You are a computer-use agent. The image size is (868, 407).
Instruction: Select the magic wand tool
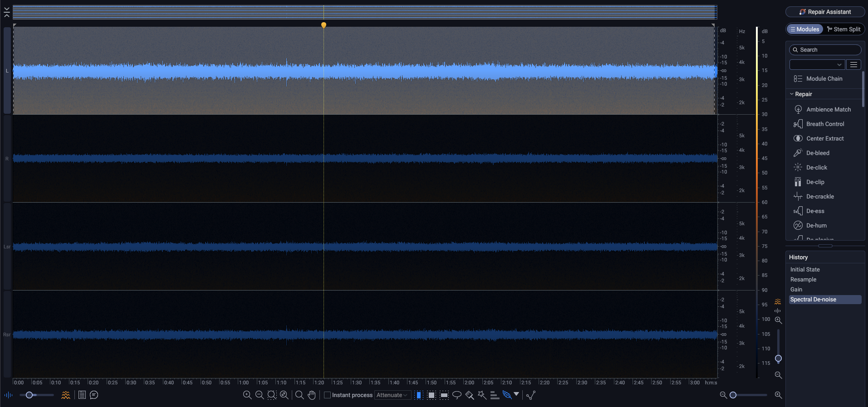tap(482, 395)
